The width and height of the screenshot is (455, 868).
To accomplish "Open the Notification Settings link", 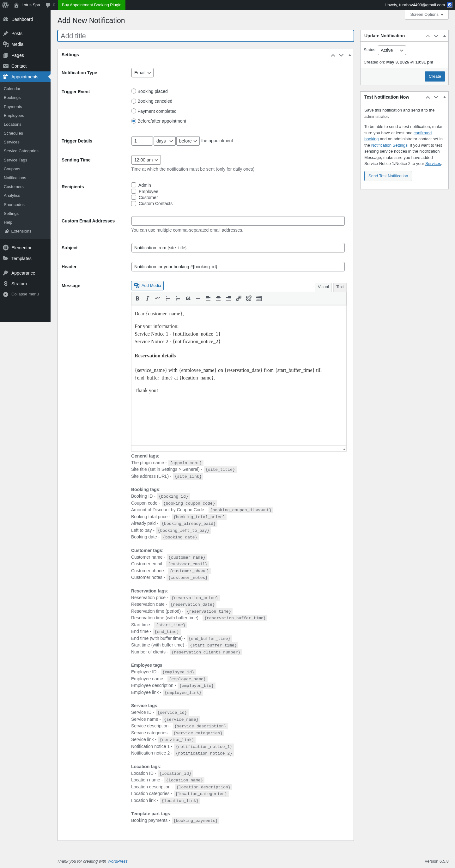I will tap(389, 145).
